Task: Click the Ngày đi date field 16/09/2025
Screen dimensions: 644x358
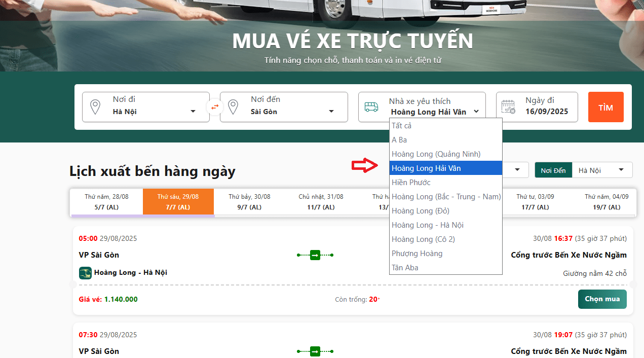Action: [x=546, y=112]
